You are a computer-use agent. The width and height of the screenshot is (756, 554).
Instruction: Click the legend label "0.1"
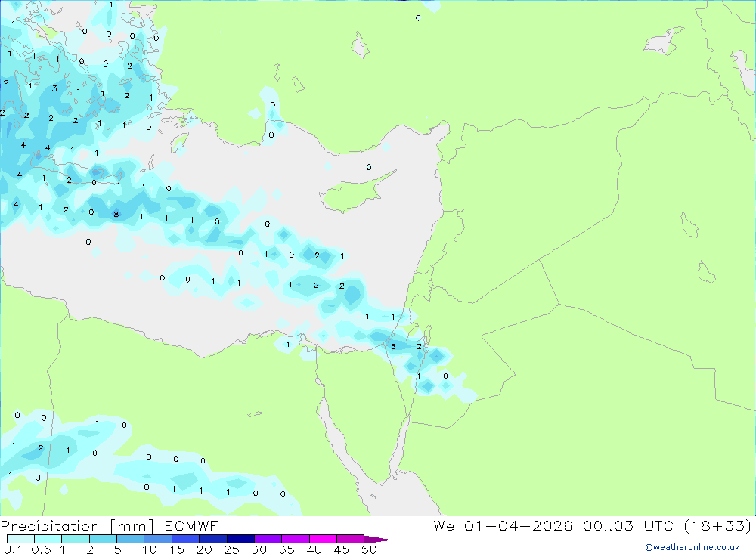click(x=13, y=549)
